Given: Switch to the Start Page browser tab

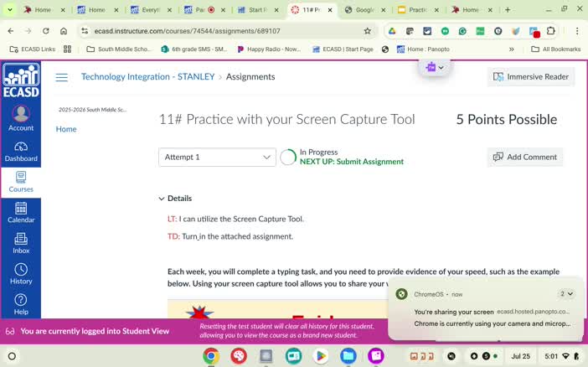Looking at the screenshot, I should (x=258, y=10).
